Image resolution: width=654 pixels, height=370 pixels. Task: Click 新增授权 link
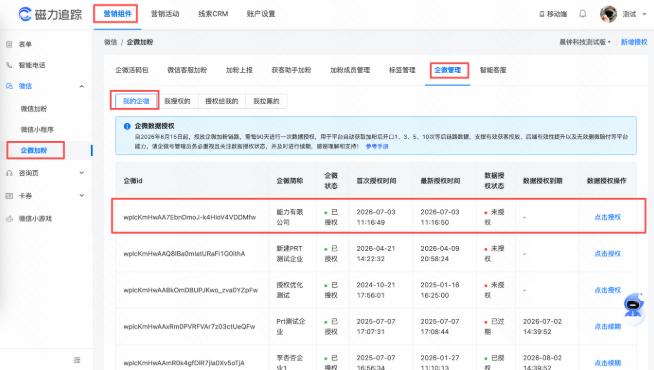pos(634,42)
